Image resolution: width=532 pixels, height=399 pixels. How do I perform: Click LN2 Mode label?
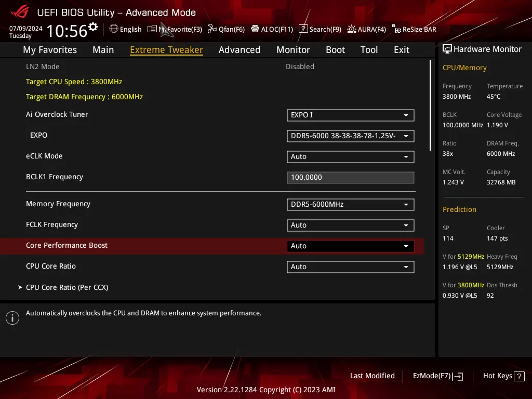click(x=43, y=66)
